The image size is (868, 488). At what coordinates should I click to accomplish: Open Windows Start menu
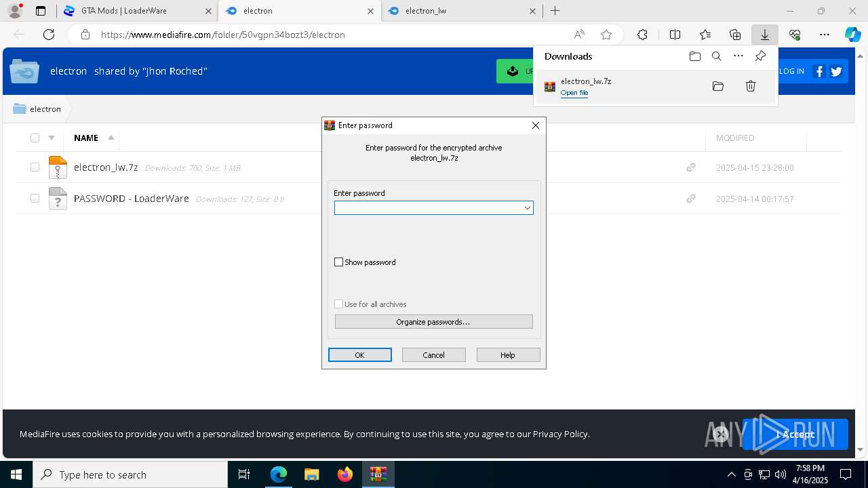[16, 474]
